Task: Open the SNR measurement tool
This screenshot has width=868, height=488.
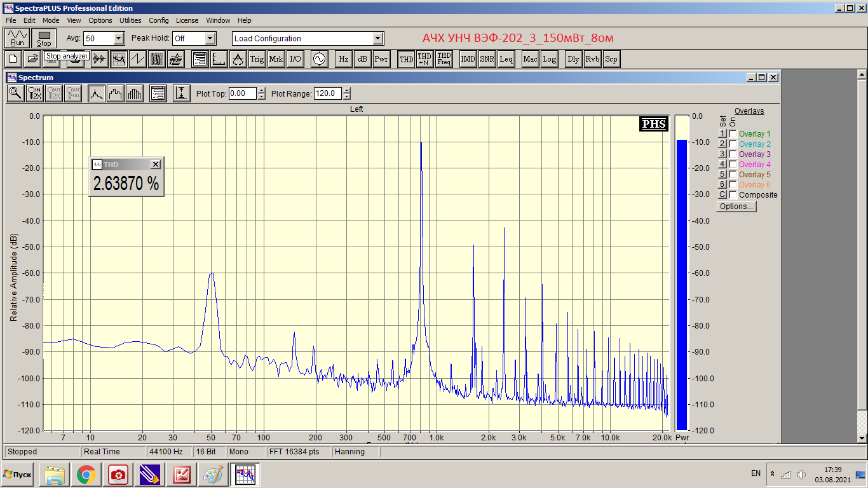Action: (x=487, y=59)
